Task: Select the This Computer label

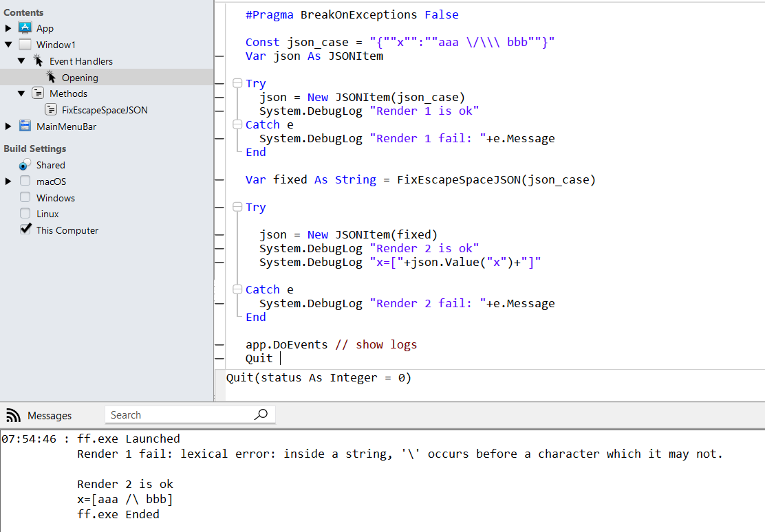Action: 67,230
